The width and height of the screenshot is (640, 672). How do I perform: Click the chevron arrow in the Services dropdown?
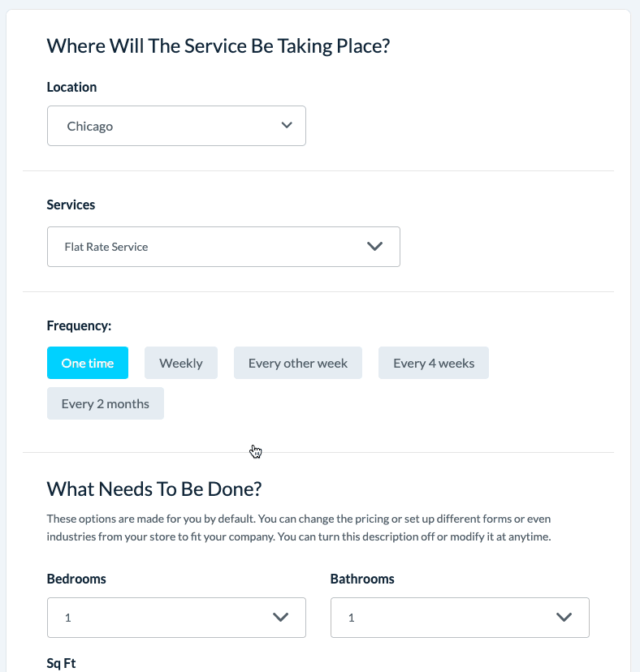pyautogui.click(x=374, y=247)
